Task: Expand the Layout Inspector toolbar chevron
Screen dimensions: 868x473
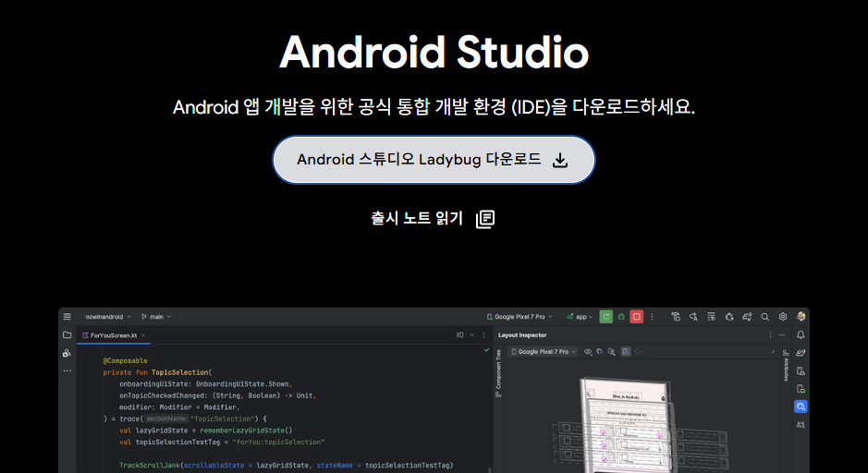Action: point(774,351)
